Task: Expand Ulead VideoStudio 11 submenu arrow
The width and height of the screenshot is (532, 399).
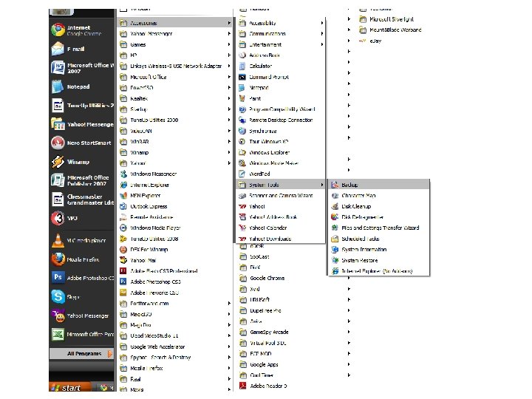Action: pos(229,335)
